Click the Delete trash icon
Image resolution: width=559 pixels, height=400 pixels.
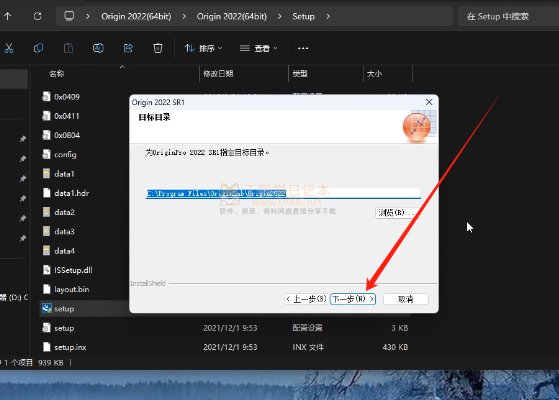(158, 48)
